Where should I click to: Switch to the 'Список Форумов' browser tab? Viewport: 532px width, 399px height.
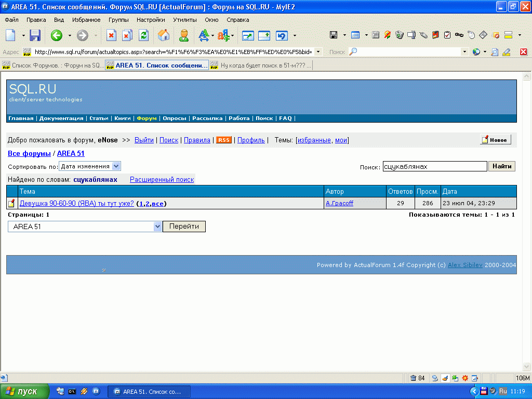coord(52,65)
